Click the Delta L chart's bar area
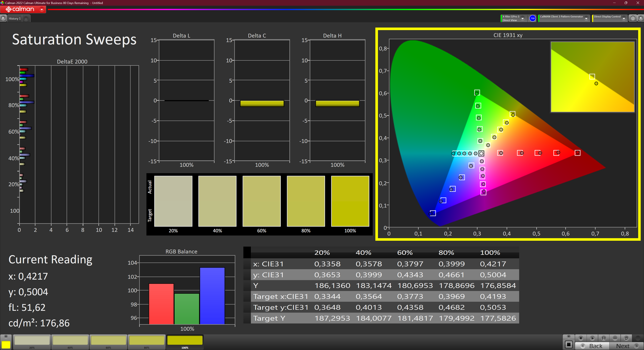This screenshot has width=644, height=350. [186, 101]
